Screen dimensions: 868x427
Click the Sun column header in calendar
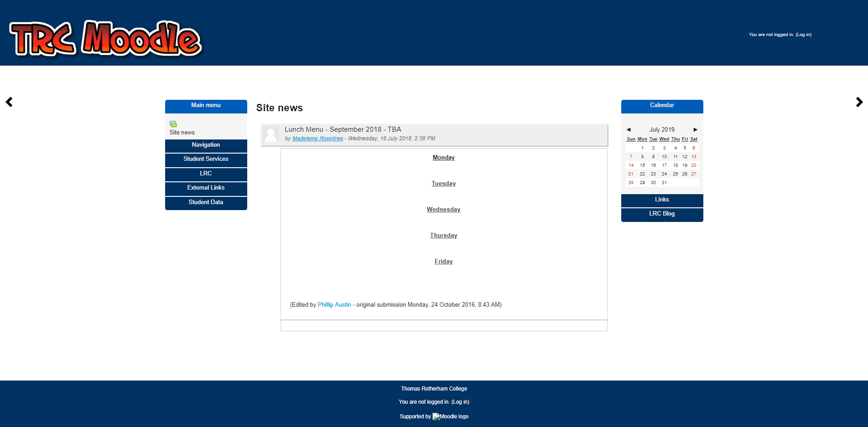[x=631, y=139]
